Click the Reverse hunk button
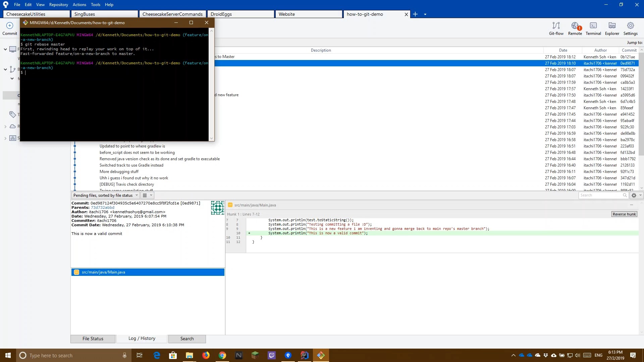Screen dimensions: 644x362 coord(624,214)
